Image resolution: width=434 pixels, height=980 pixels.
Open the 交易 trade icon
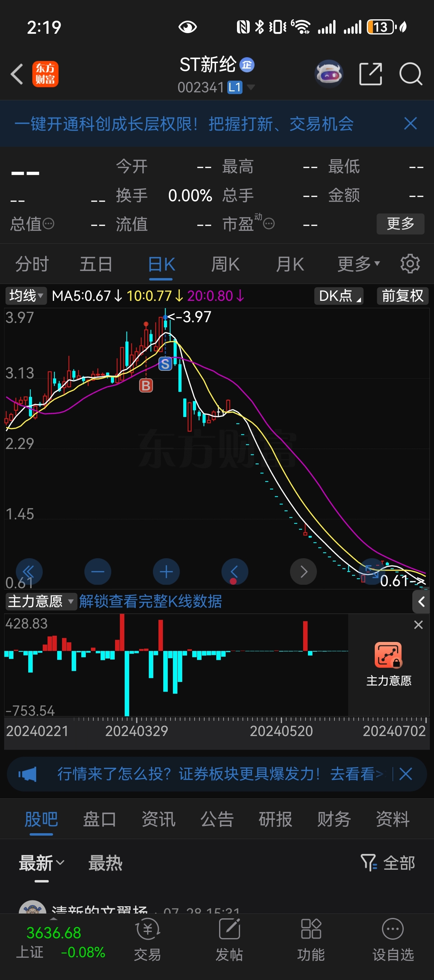[x=147, y=939]
